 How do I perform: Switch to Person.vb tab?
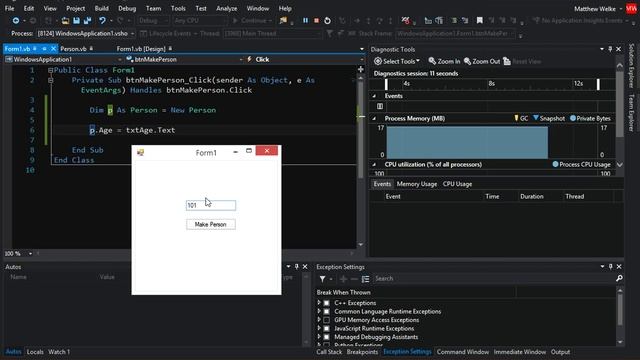73,49
